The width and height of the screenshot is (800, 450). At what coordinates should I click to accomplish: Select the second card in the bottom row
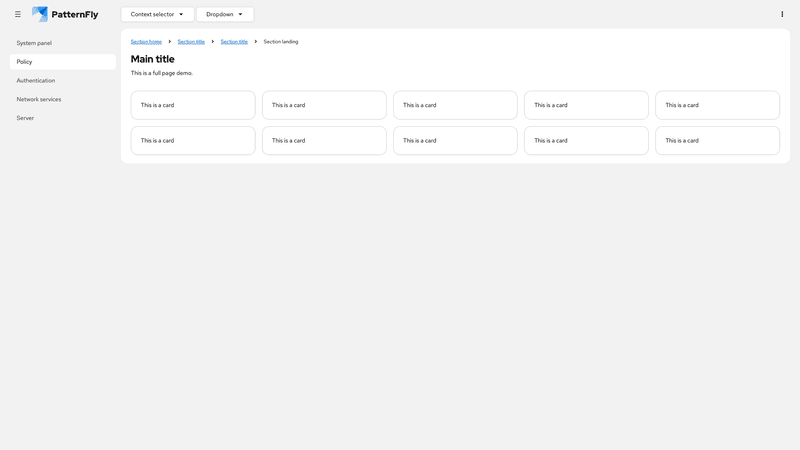(x=324, y=140)
